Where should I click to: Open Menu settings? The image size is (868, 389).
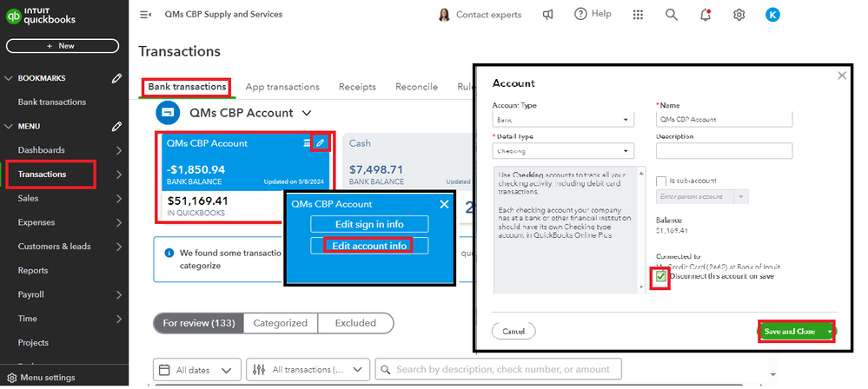click(42, 378)
